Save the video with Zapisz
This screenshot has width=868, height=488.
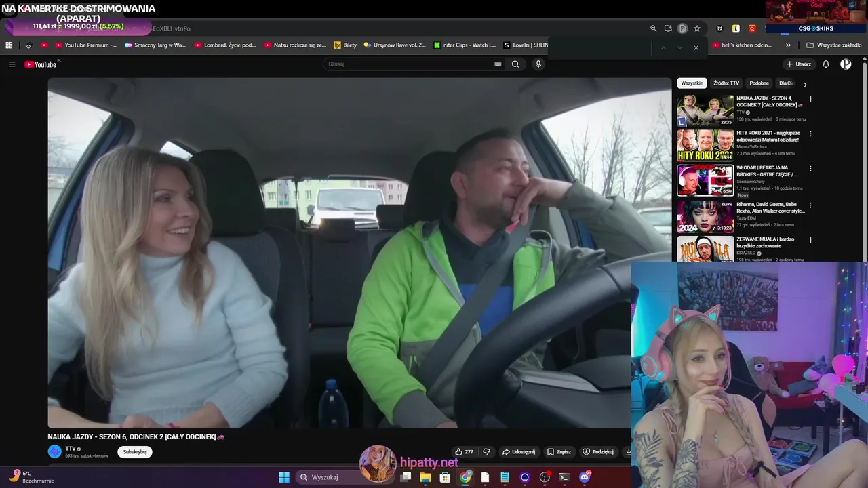point(559,452)
